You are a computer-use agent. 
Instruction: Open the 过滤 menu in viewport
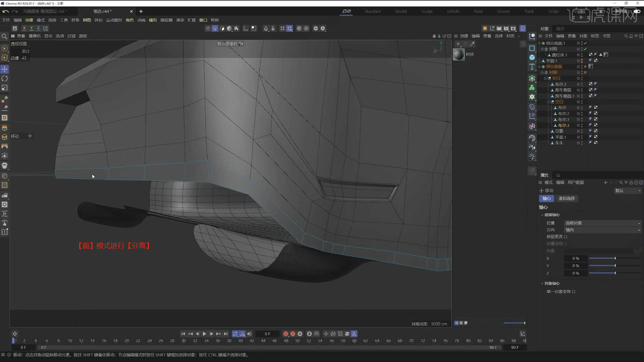[x=71, y=36]
